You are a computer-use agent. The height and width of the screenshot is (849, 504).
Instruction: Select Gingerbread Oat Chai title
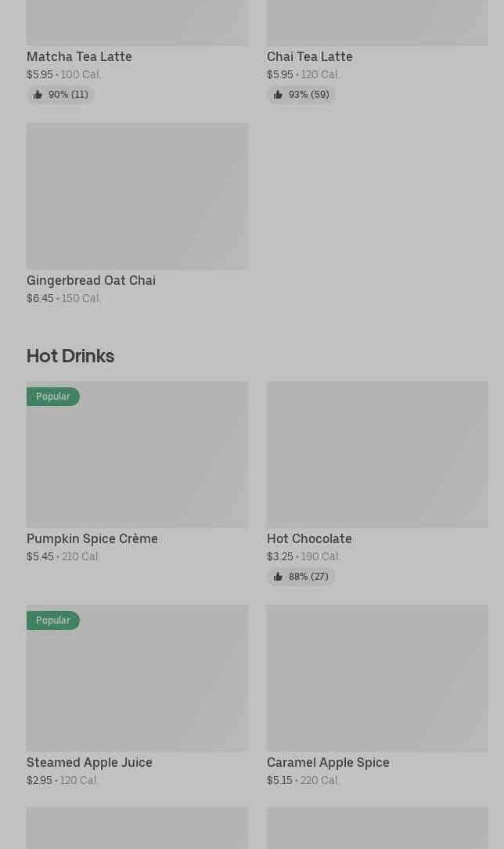(91, 280)
